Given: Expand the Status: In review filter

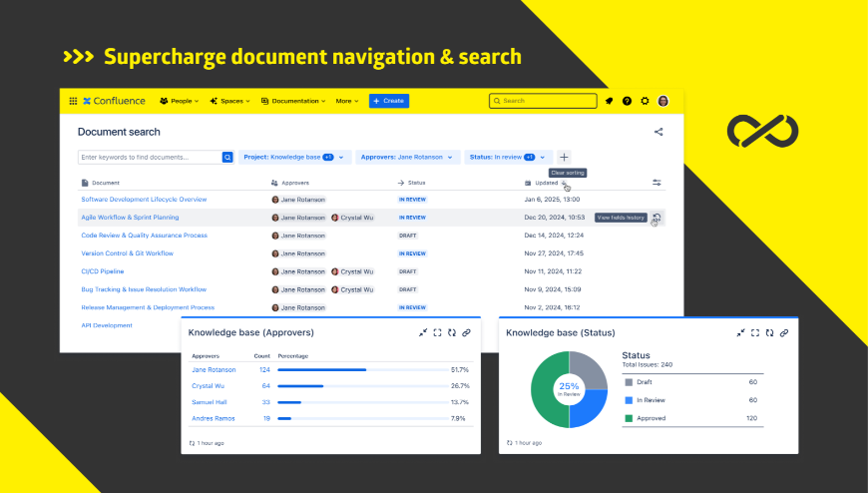Looking at the screenshot, I should click(x=508, y=158).
